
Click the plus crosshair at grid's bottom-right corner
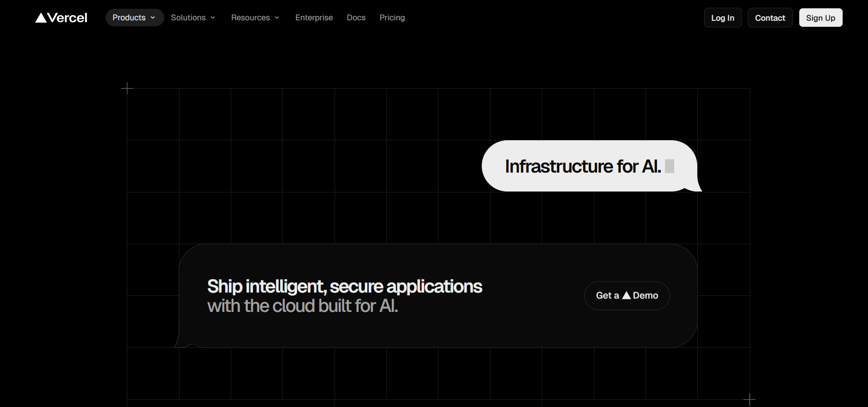(x=749, y=399)
